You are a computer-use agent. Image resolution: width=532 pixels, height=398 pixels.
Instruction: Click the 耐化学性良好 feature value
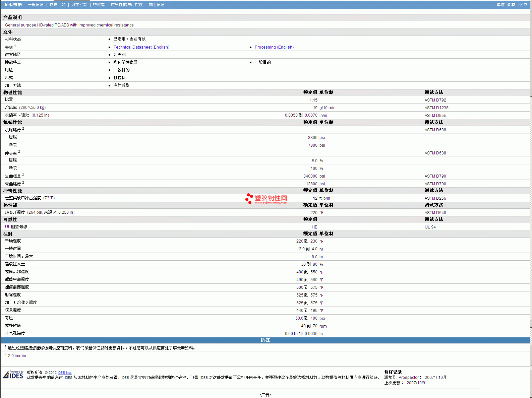(x=125, y=62)
